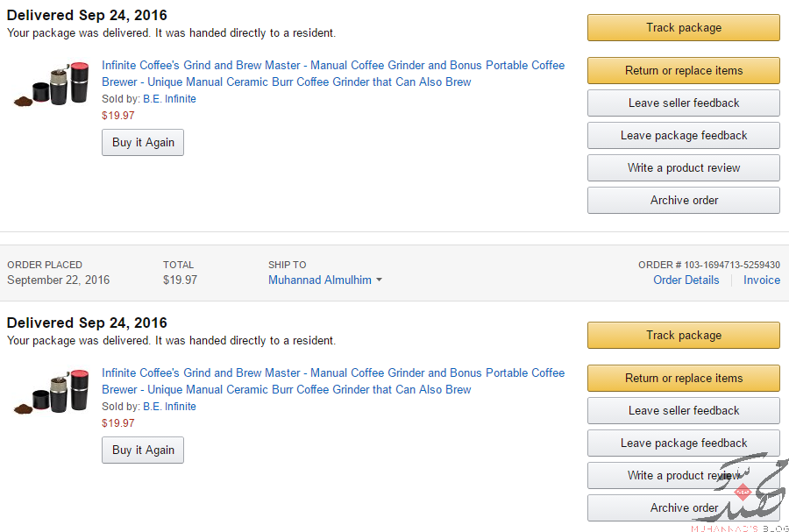This screenshot has height=532, width=789.
Task: Open first B.E. Infinite seller link
Action: pyautogui.click(x=169, y=98)
